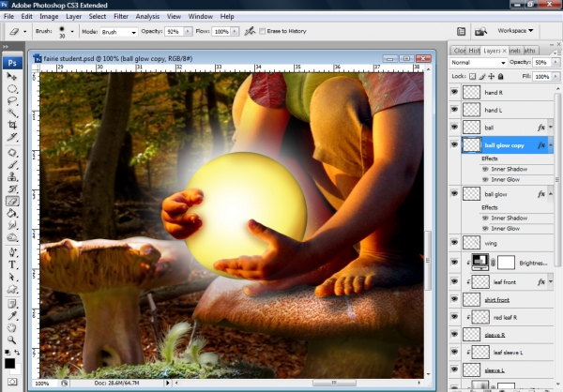Toggle lock transparent pixels
The width and height of the screenshot is (563, 392).
pyautogui.click(x=473, y=76)
